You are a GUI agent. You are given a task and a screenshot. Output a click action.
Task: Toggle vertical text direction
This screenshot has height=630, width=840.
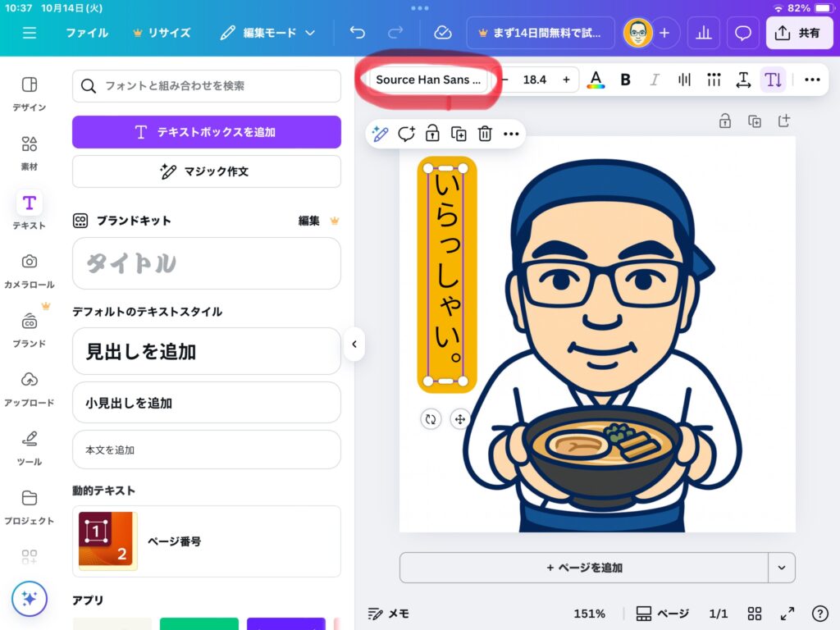pyautogui.click(x=773, y=80)
